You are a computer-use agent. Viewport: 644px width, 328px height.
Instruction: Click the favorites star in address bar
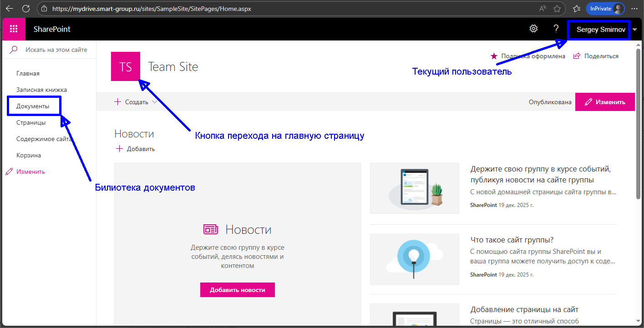coord(557,9)
